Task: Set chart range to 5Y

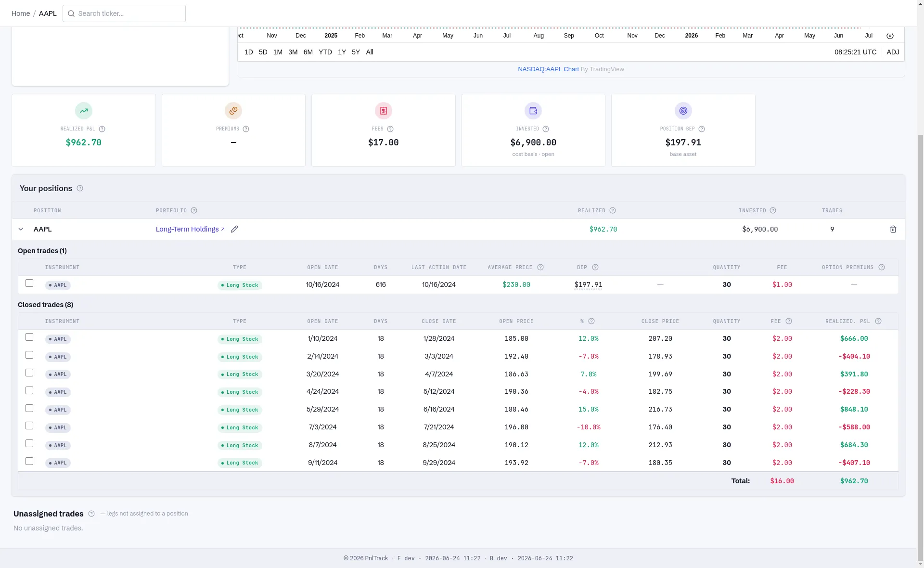Action: tap(356, 52)
